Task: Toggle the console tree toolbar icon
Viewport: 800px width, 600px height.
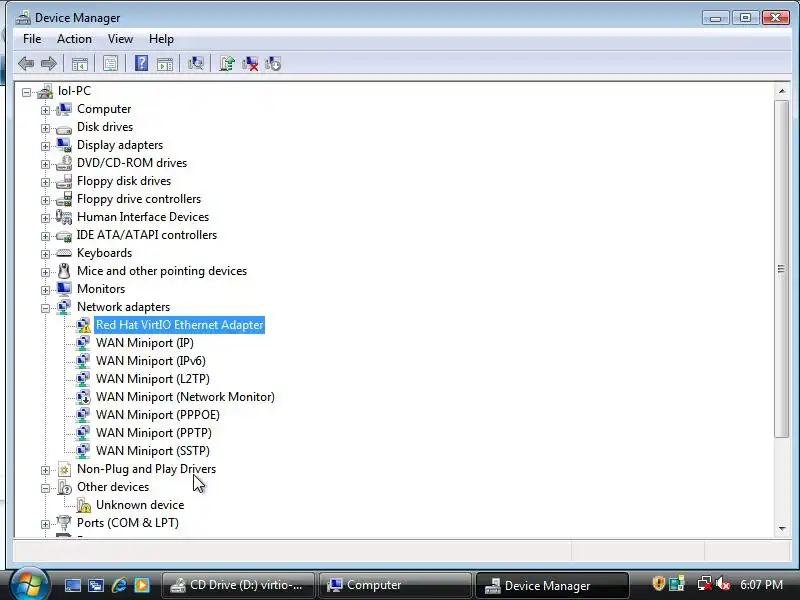Action: point(80,64)
